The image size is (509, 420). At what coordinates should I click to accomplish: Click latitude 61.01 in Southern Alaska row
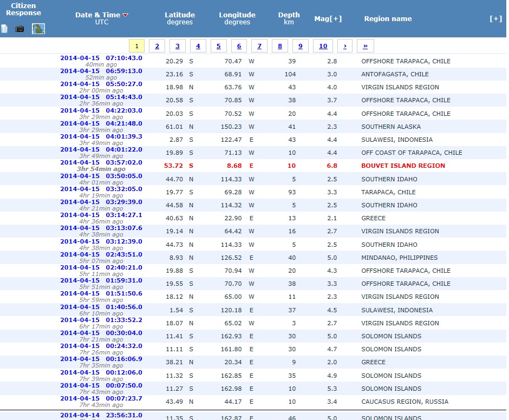[x=174, y=127]
